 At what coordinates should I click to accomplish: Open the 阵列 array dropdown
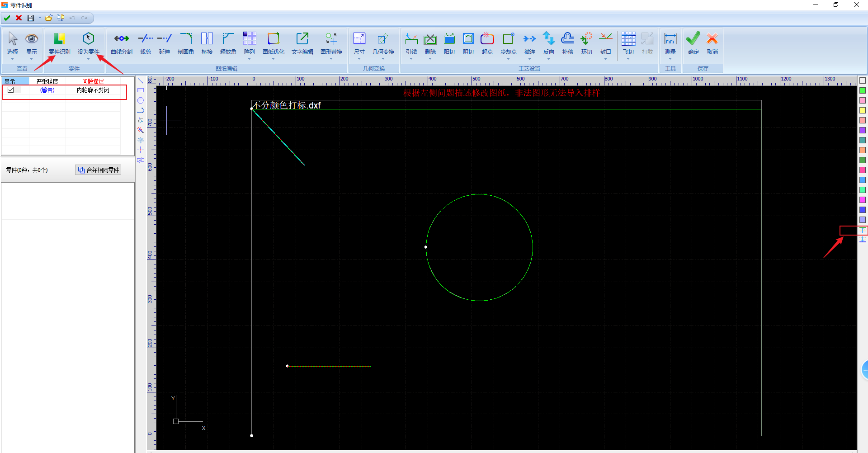pos(250,59)
